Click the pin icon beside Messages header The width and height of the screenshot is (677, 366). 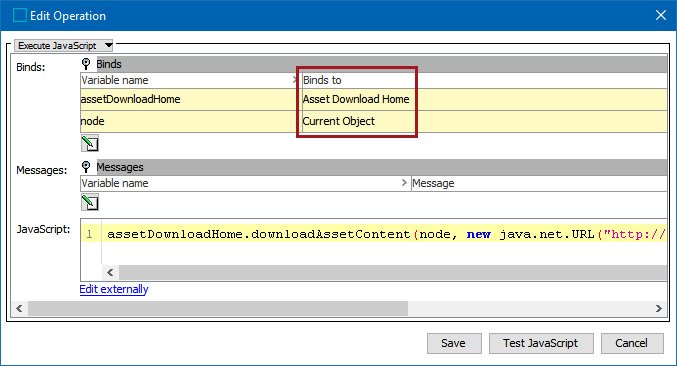86,167
